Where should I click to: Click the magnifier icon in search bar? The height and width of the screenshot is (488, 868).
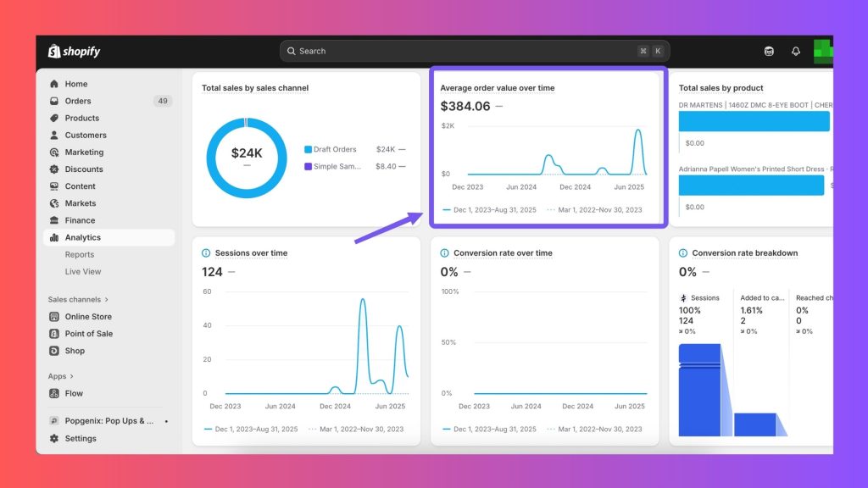pos(292,51)
